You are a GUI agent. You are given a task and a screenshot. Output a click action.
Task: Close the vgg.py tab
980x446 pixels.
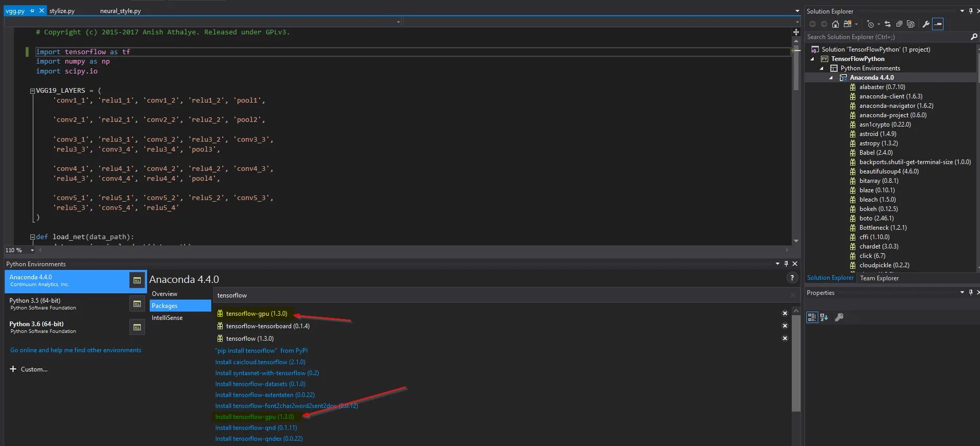click(42, 10)
